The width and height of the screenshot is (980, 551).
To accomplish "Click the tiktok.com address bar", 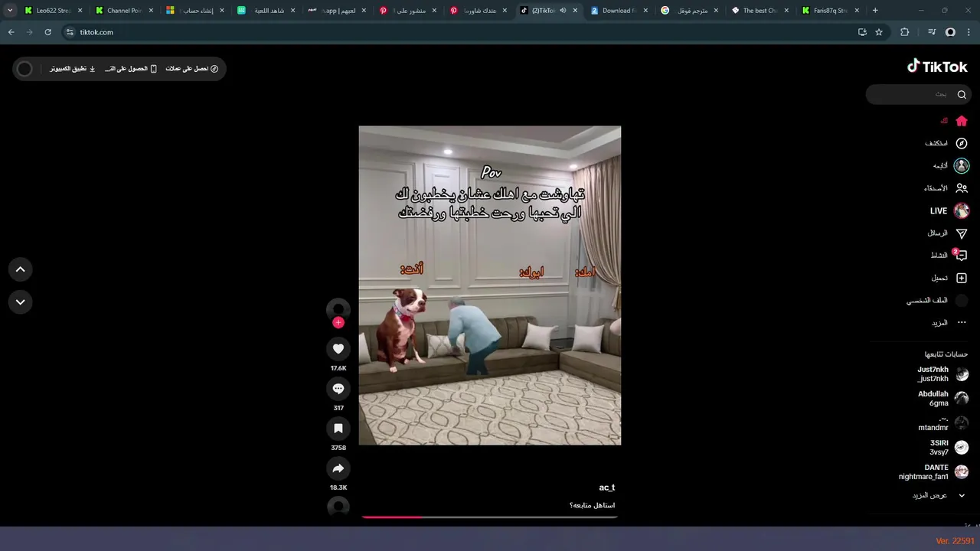I will tap(459, 32).
